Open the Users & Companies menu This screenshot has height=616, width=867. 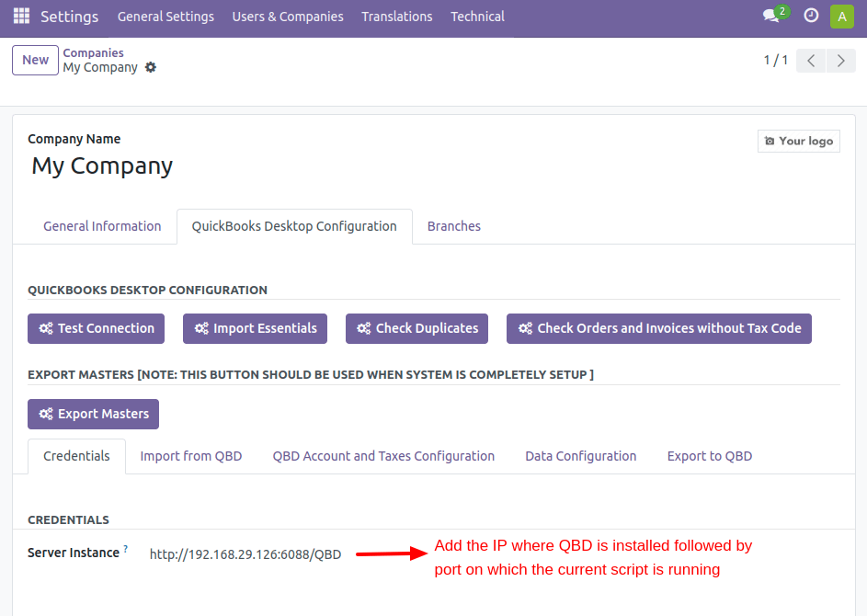(288, 17)
